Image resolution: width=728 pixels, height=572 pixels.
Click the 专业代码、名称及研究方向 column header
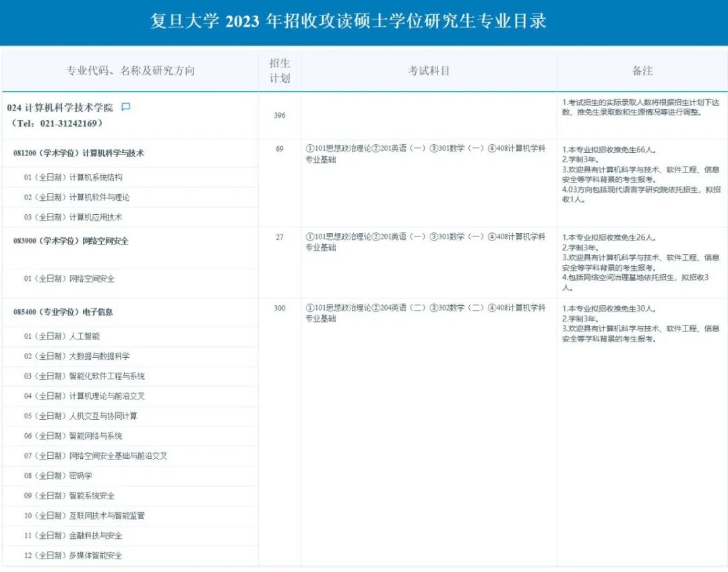130,71
